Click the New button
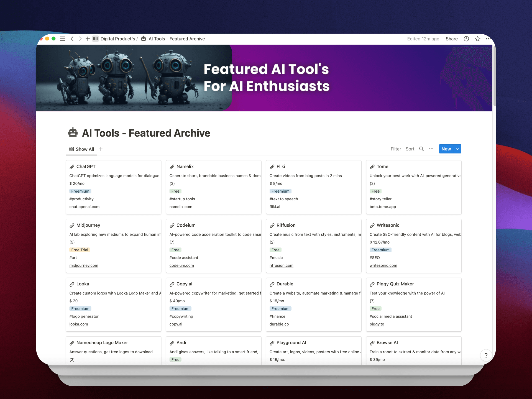Viewport: 532px width, 399px height. 446,149
